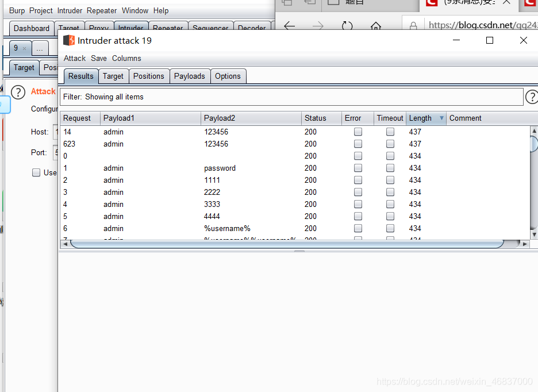Reload the page in the browser
The height and width of the screenshot is (392, 538).
(x=347, y=26)
